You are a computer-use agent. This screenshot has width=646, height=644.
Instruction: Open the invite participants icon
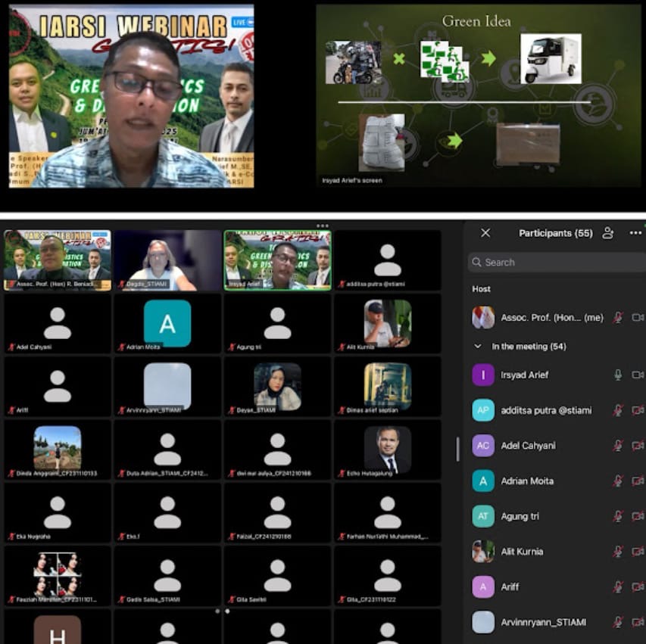pos(607,233)
